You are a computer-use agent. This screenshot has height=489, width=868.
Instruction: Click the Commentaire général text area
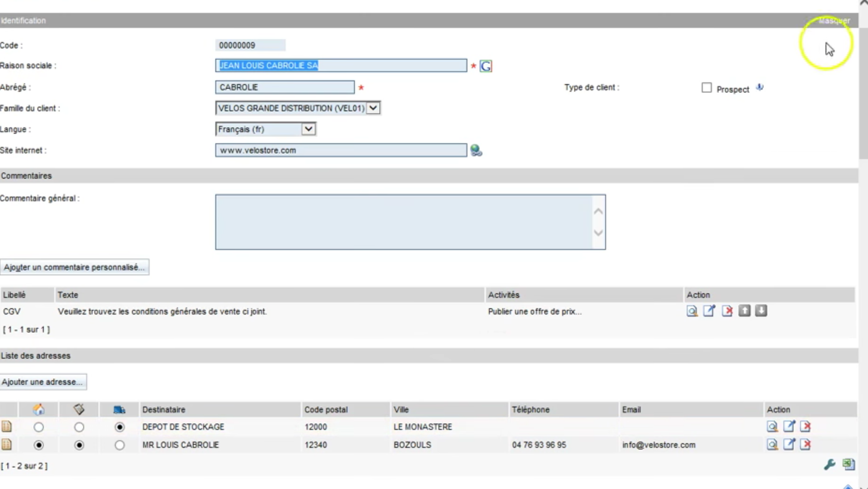click(x=410, y=222)
